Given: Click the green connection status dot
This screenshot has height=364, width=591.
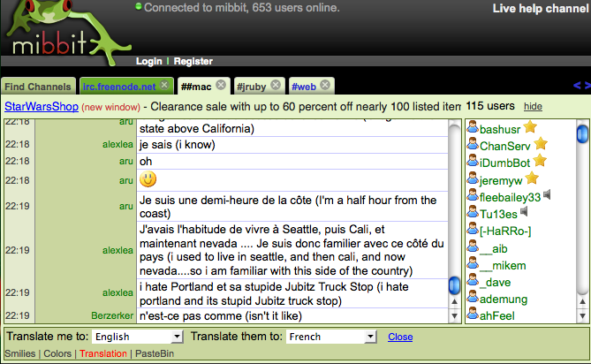Looking at the screenshot, I should 139,6.
